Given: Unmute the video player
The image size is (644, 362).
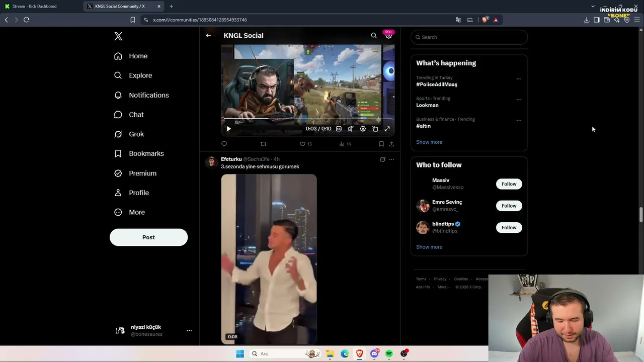Looking at the screenshot, I should pyautogui.click(x=351, y=129).
